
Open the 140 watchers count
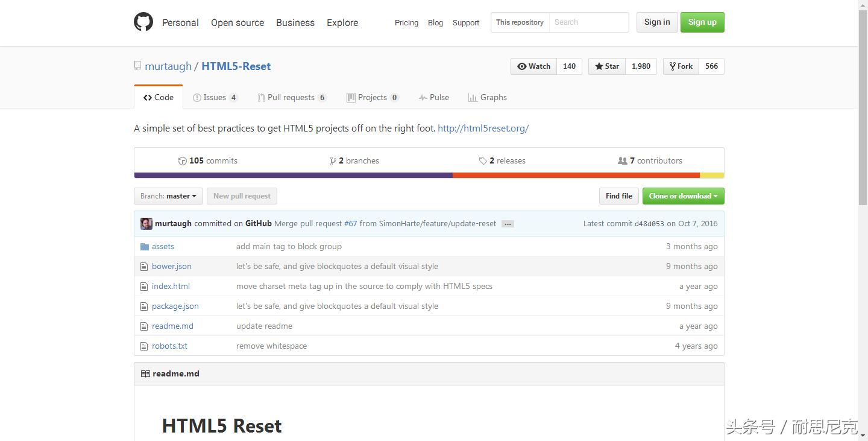point(570,66)
